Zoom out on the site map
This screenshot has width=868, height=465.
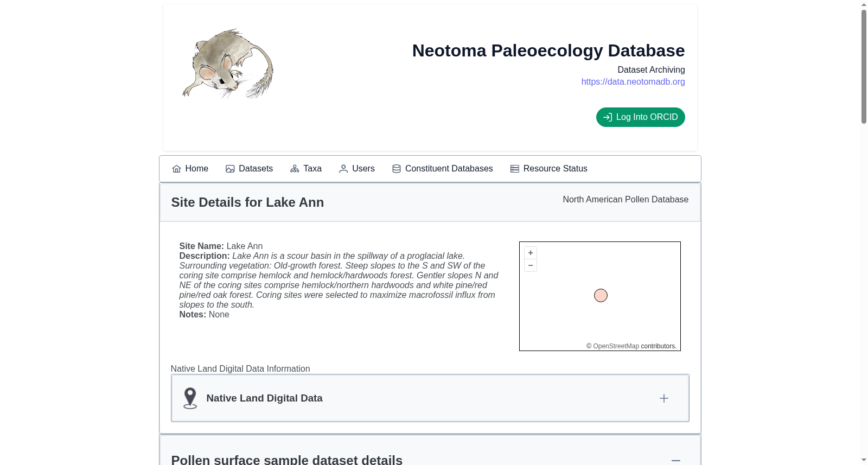point(531,265)
